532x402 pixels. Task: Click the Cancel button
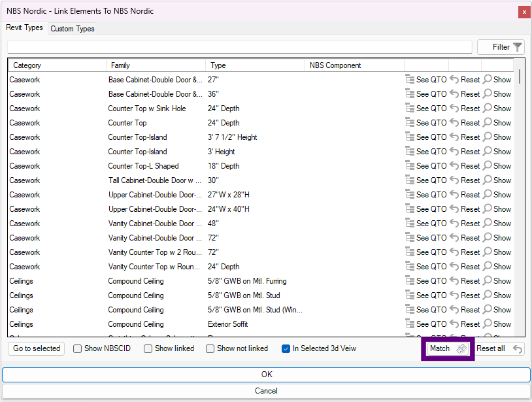point(267,391)
